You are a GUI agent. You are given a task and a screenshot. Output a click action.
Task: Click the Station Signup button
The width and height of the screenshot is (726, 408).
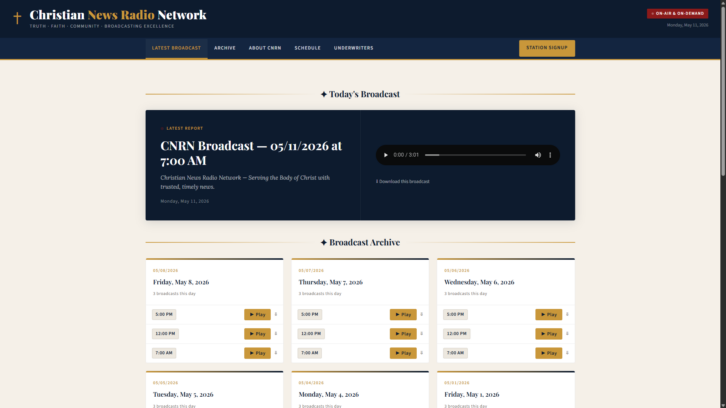pyautogui.click(x=547, y=48)
